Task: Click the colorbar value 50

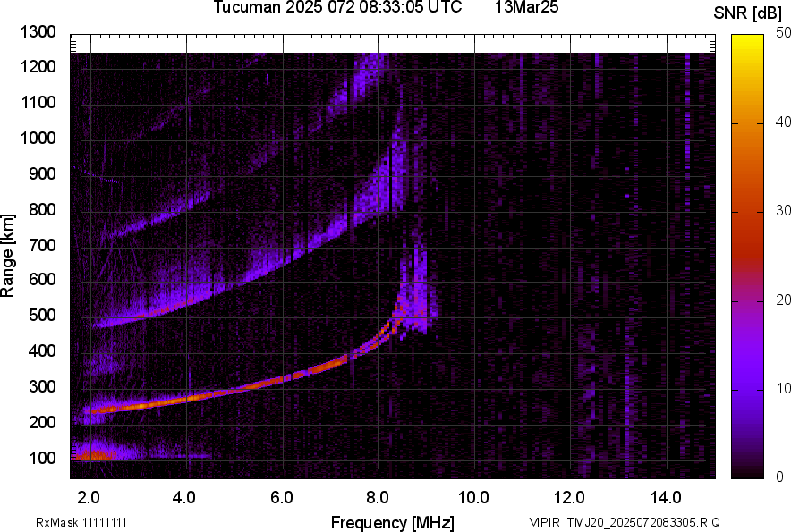Action: pyautogui.click(x=783, y=33)
